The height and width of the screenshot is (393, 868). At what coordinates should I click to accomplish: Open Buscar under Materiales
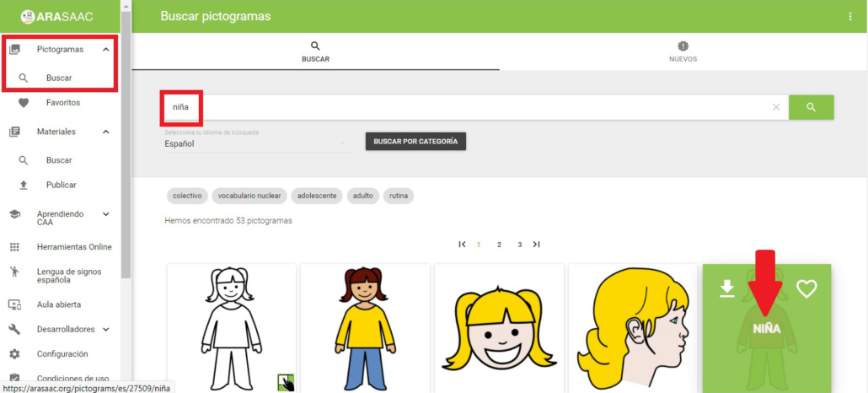coord(59,160)
